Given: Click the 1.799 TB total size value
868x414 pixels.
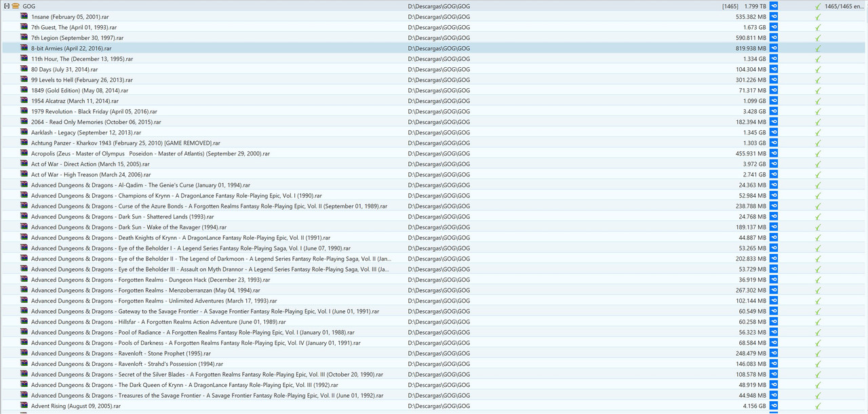Looking at the screenshot, I should pyautogui.click(x=755, y=6).
